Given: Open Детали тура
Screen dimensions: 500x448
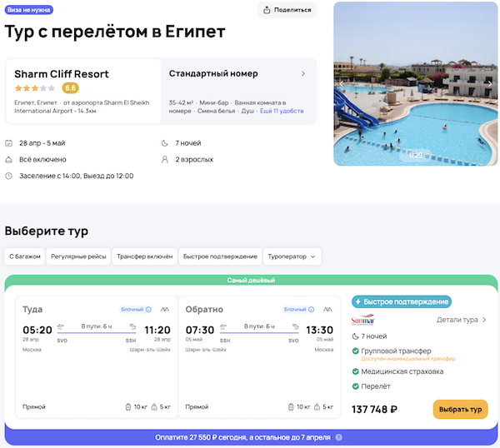Looking at the screenshot, I should tap(461, 320).
